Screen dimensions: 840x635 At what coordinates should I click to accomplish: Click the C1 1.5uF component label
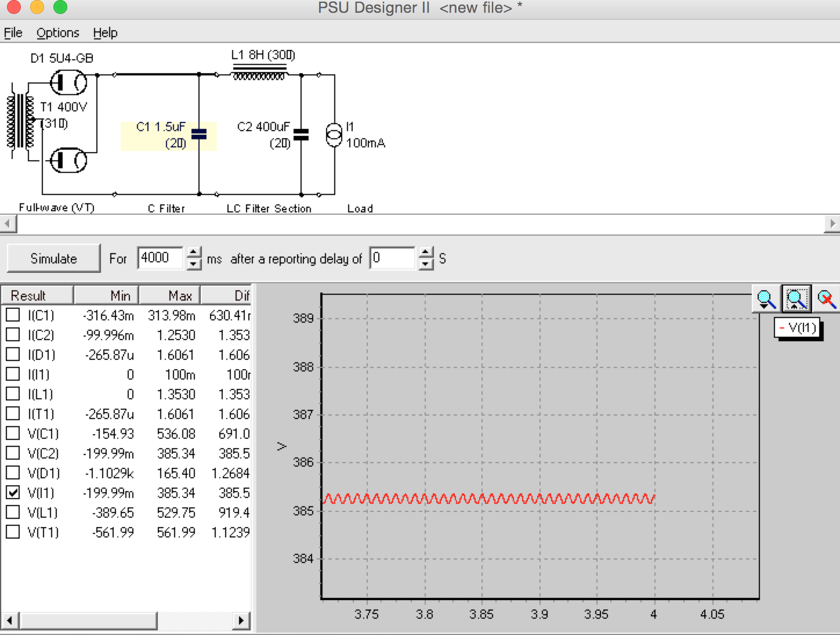click(161, 135)
